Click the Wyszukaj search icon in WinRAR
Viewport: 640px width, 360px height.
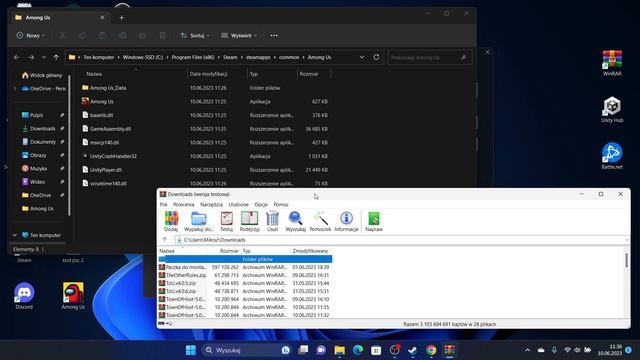tap(296, 222)
